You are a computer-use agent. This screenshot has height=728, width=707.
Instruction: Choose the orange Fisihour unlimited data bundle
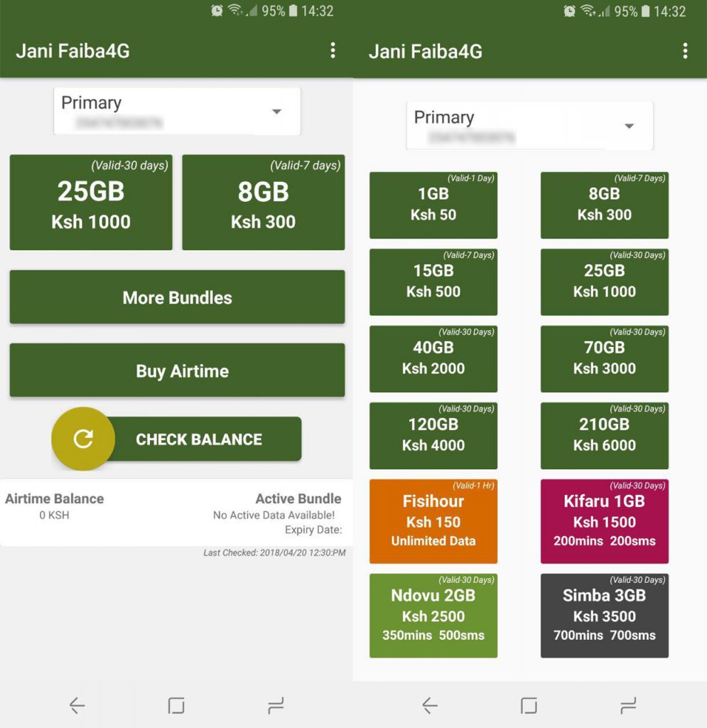pyautogui.click(x=433, y=521)
